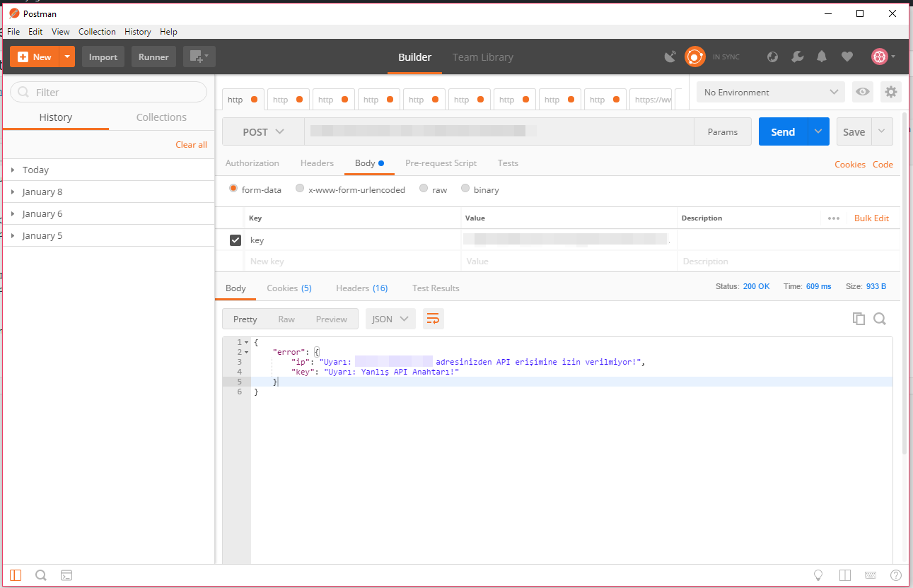Open request Headers tab
The height and width of the screenshot is (588, 913).
point(317,163)
